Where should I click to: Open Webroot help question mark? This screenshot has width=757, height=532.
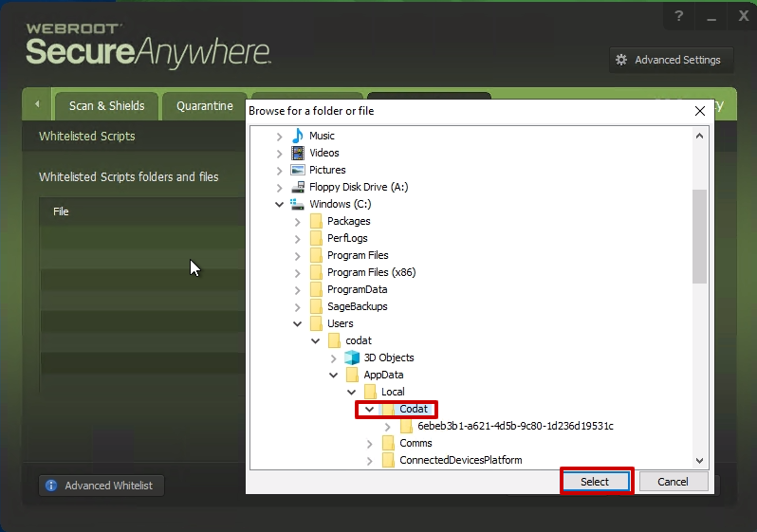pyautogui.click(x=679, y=16)
